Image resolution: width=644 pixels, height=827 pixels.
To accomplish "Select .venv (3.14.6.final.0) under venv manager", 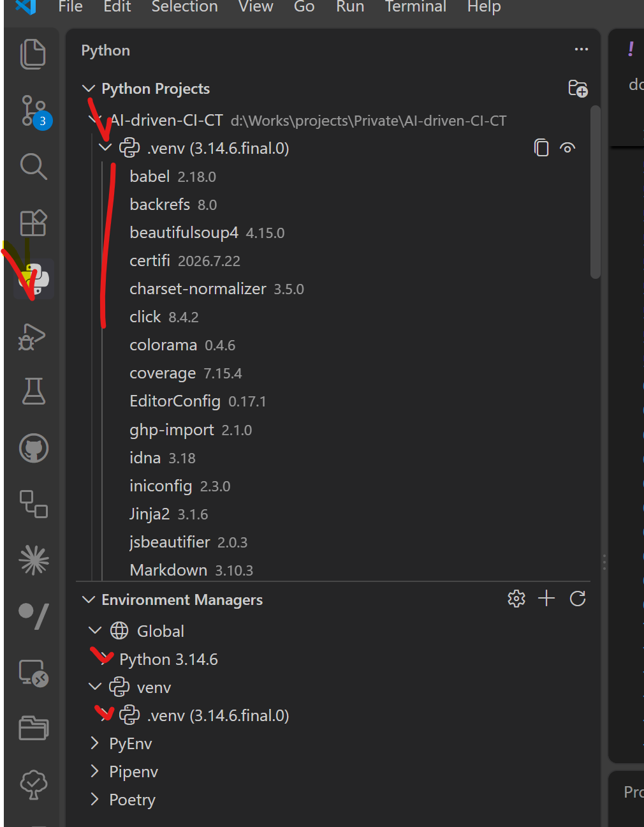I will [x=333, y=715].
